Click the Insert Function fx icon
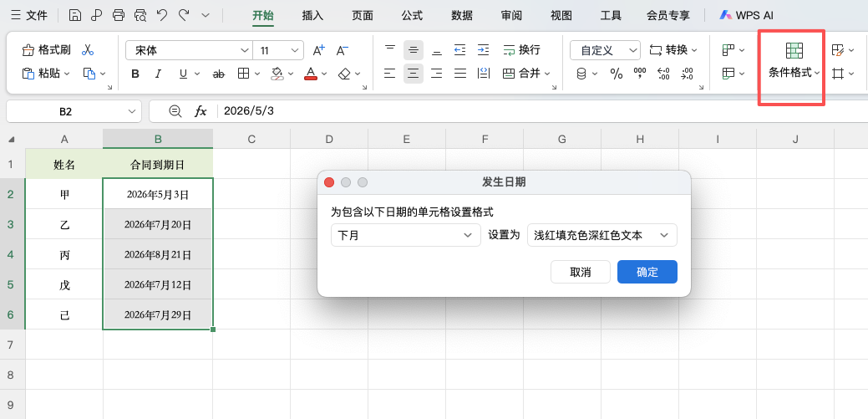Viewport: 868px width, 419px height. [x=201, y=111]
